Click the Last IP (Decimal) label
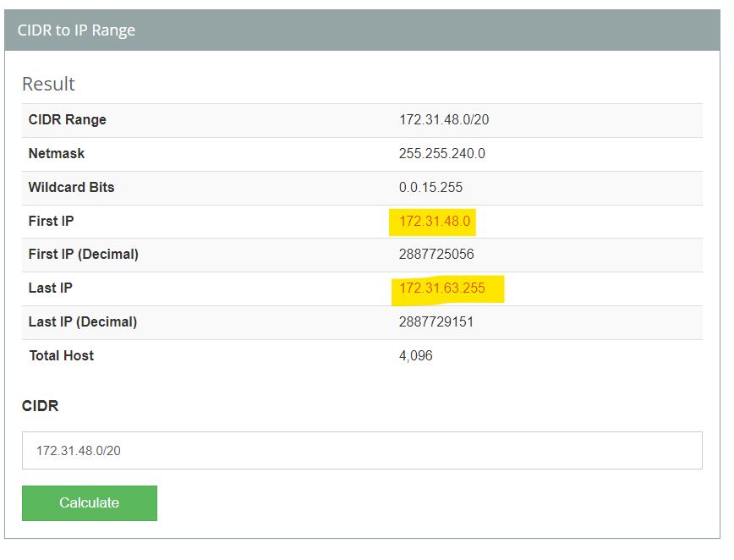 point(83,321)
